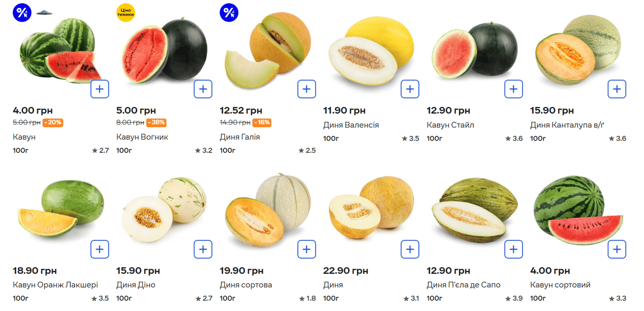Screen dimensions: 644x311
Task: Click the blue percent badge on Кавун
Action: (22, 12)
